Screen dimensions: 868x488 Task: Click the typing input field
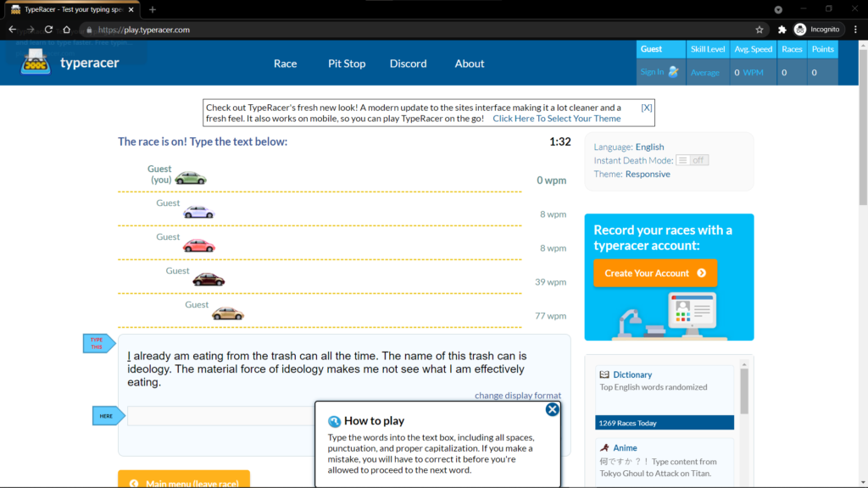(x=221, y=416)
